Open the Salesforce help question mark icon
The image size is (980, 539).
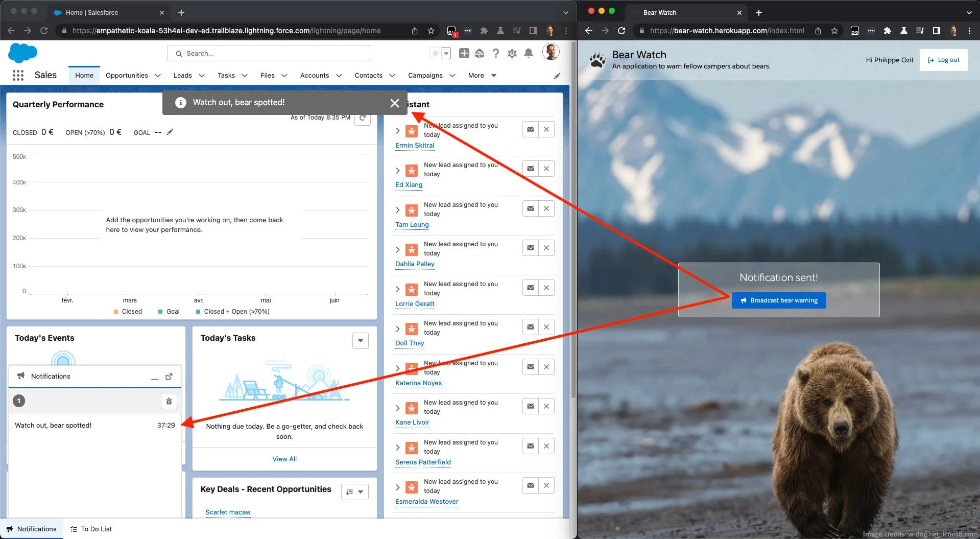(x=495, y=53)
